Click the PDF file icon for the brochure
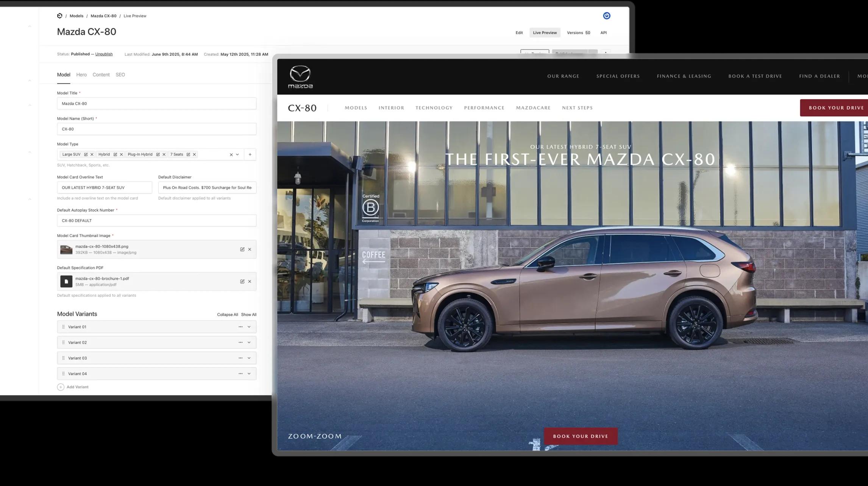Image resolution: width=868 pixels, height=486 pixels. [x=66, y=282]
